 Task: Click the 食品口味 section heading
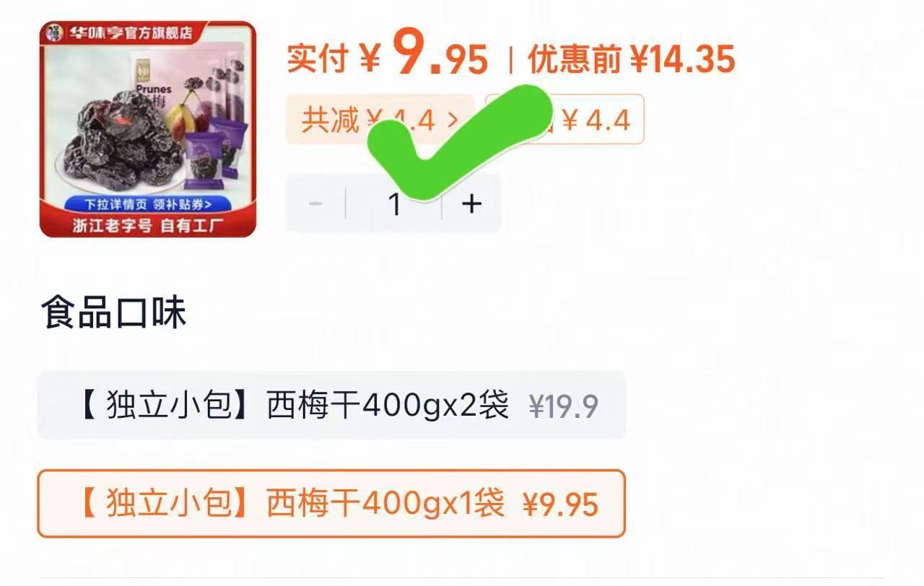[x=113, y=312]
